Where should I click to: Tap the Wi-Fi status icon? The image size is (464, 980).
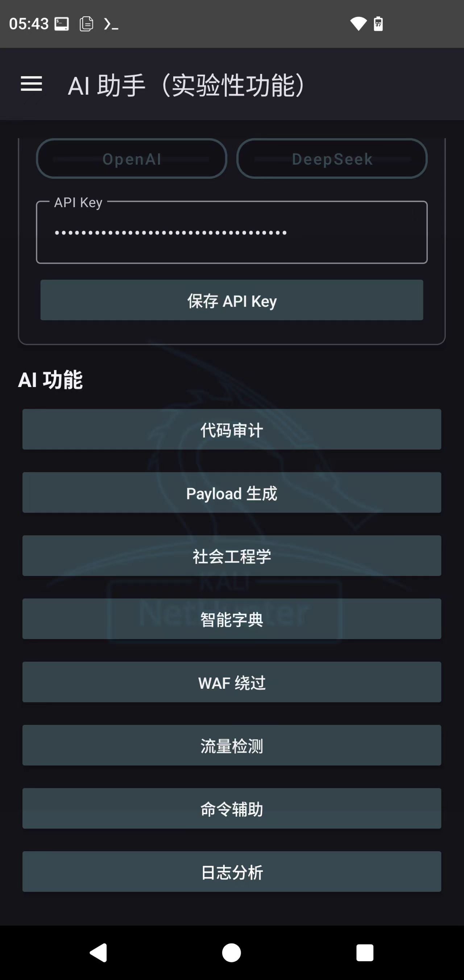click(358, 24)
